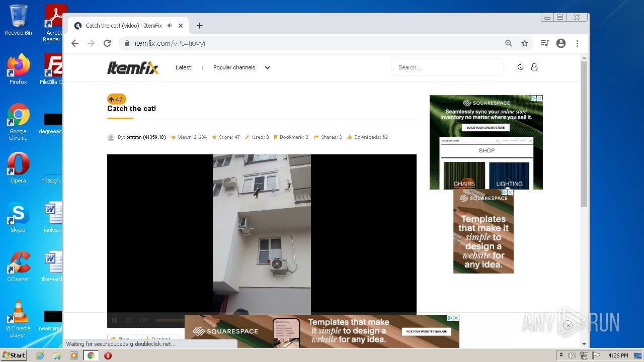Viewport: 644px width, 362px height.
Task: Open the Recycle Bin desktop icon
Action: coord(18,20)
